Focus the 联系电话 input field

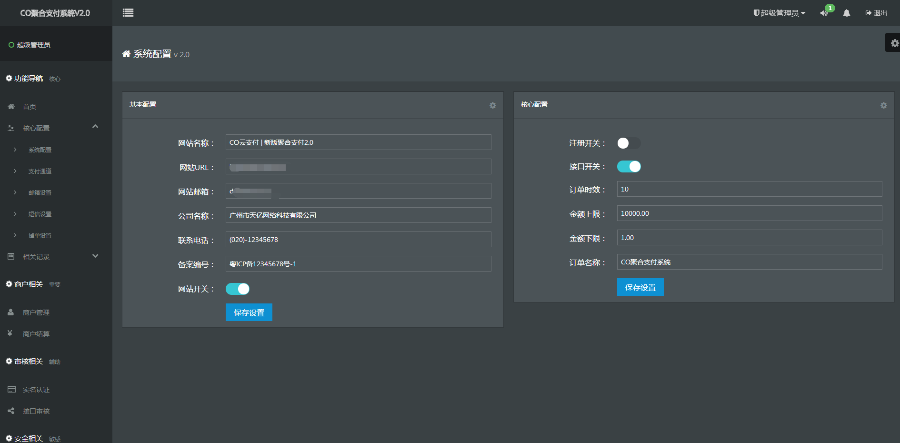click(359, 240)
